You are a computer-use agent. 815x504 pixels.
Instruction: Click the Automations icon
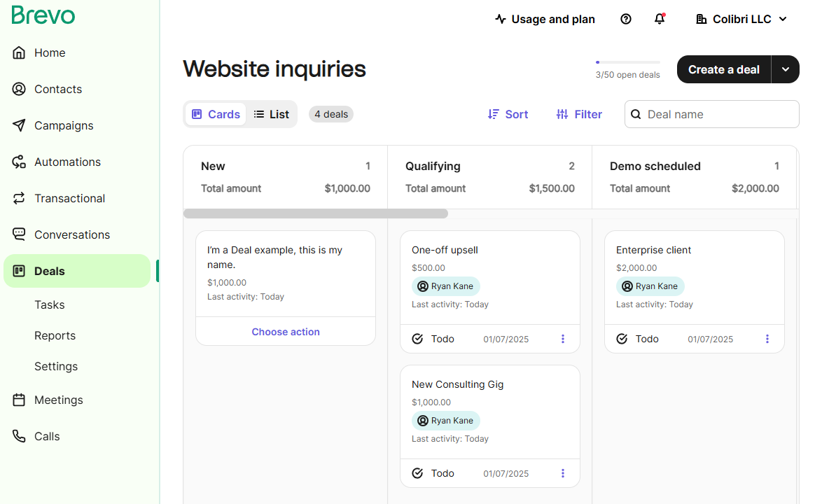pos(19,162)
